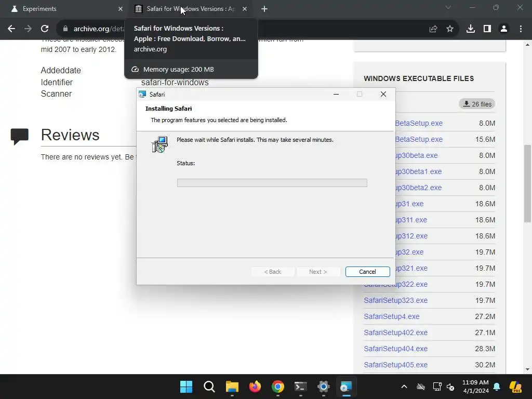Image resolution: width=532 pixels, height=399 pixels.
Task: Click the muted volume tray icon
Action: tap(450, 387)
